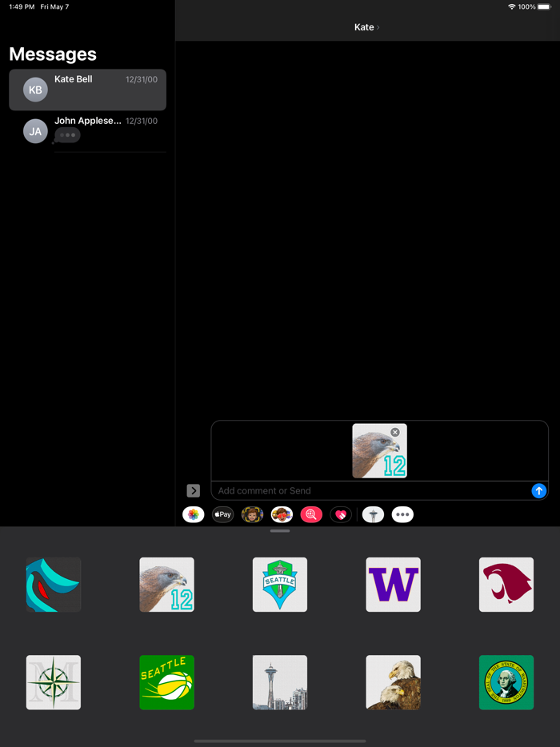560x747 pixels.
Task: Tap the Wi-Fi status icon
Action: pos(512,6)
